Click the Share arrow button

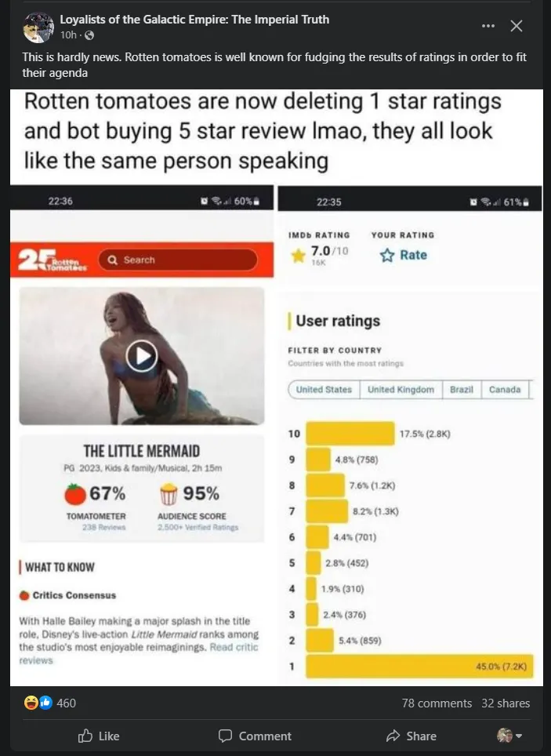pyautogui.click(x=411, y=736)
